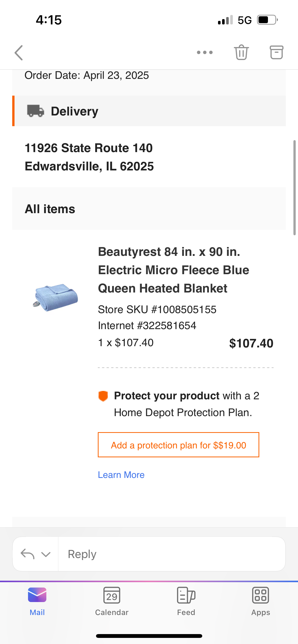Screen dimensions: 298x644
Task: Add a protection plan for $19.00
Action: [179, 445]
